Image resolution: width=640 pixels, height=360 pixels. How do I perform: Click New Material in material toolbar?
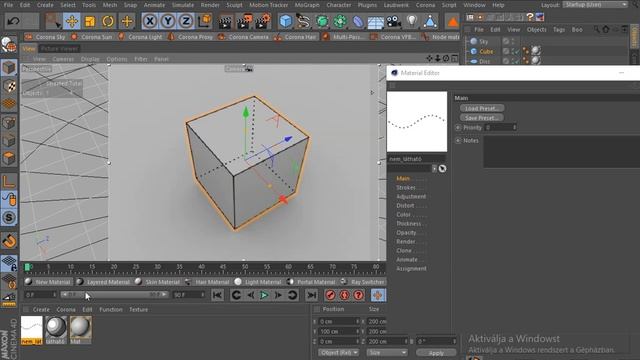point(48,282)
